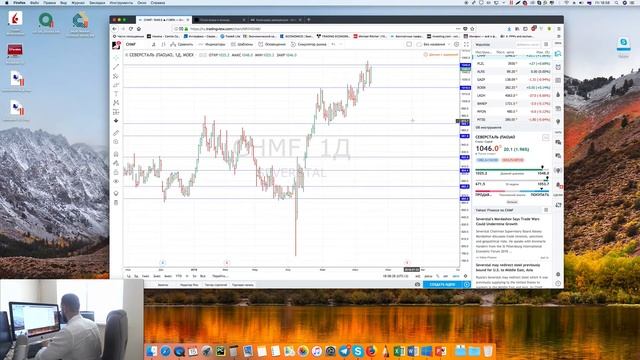Go back in Firefox history
The height and width of the screenshot is (360, 640).
click(115, 29)
